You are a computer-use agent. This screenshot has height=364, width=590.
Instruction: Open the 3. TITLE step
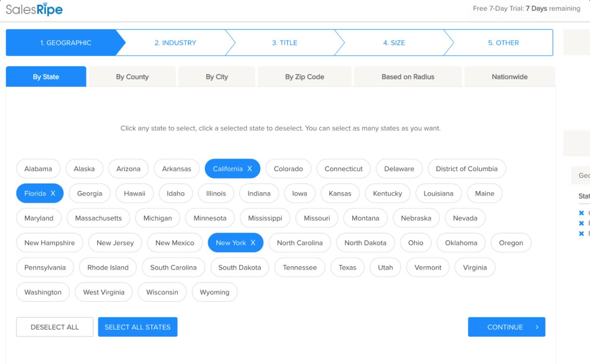(285, 43)
